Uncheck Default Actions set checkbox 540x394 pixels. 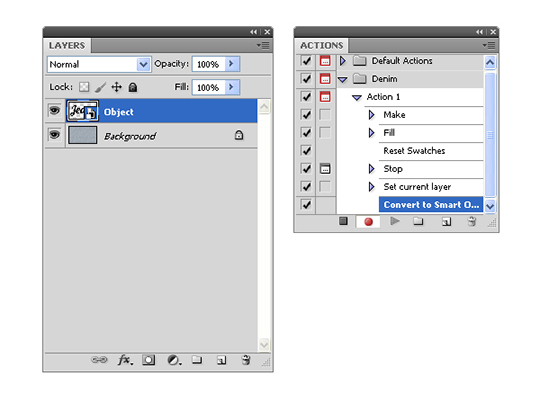pos(306,61)
